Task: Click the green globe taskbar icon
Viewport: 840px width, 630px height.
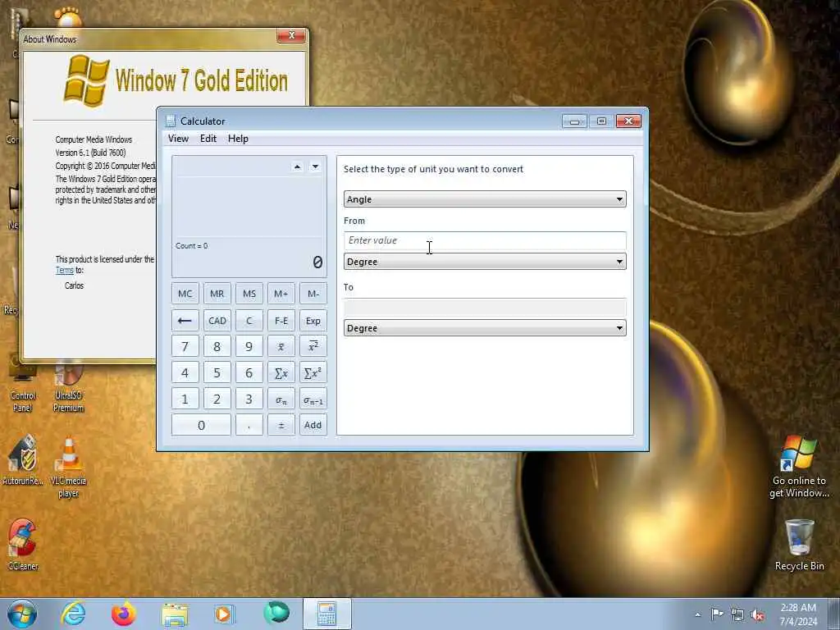Action: coord(276,613)
